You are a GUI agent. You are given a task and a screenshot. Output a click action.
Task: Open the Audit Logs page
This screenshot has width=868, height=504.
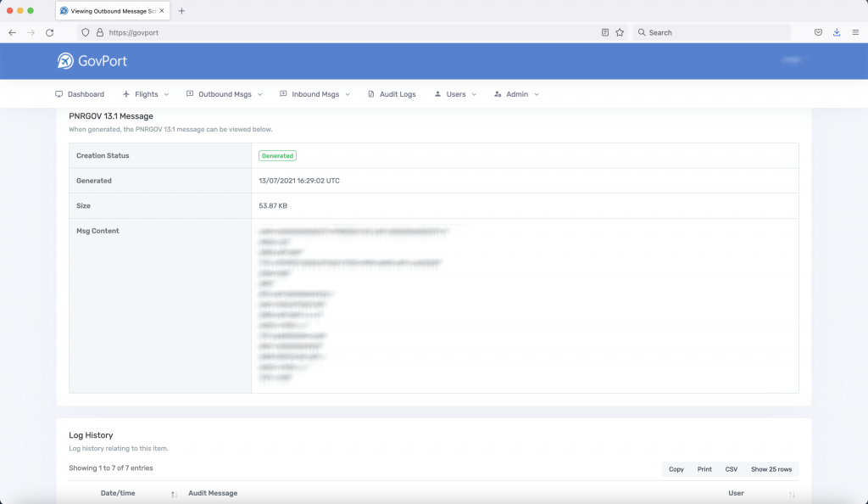[392, 94]
